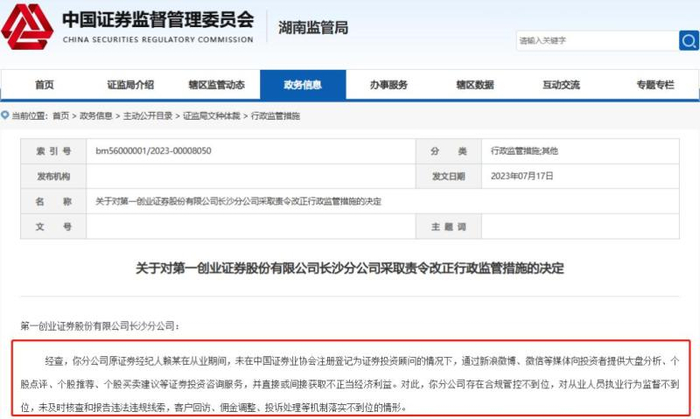Open the 辖区数据 navigation tab
700x419 pixels.
click(475, 85)
